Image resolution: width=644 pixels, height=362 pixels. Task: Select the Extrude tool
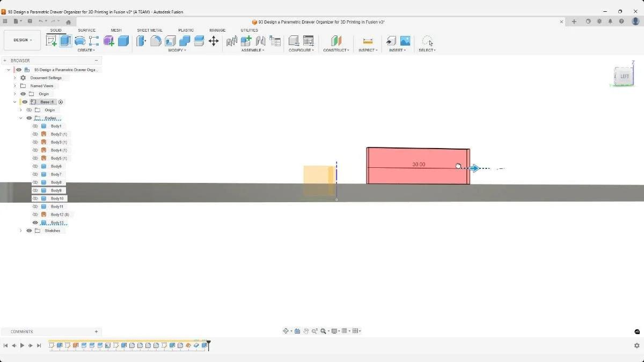pyautogui.click(x=64, y=41)
